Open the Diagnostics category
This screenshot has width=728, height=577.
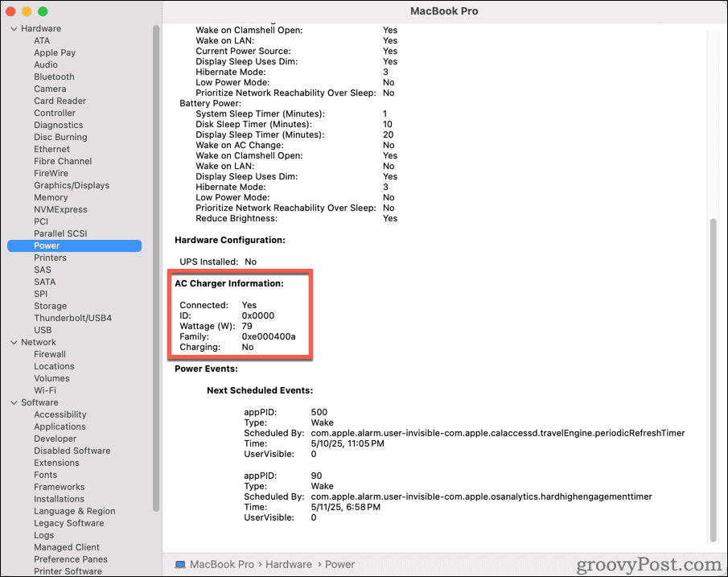[59, 126]
